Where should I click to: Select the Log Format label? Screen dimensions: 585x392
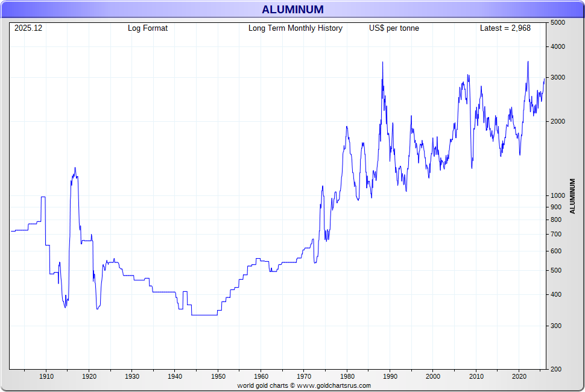(x=148, y=28)
